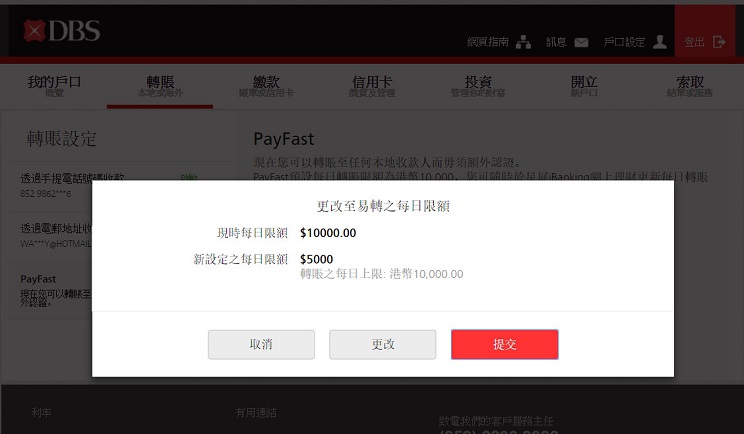Open the messages envelope icon
This screenshot has width=744, height=434.
coord(581,43)
